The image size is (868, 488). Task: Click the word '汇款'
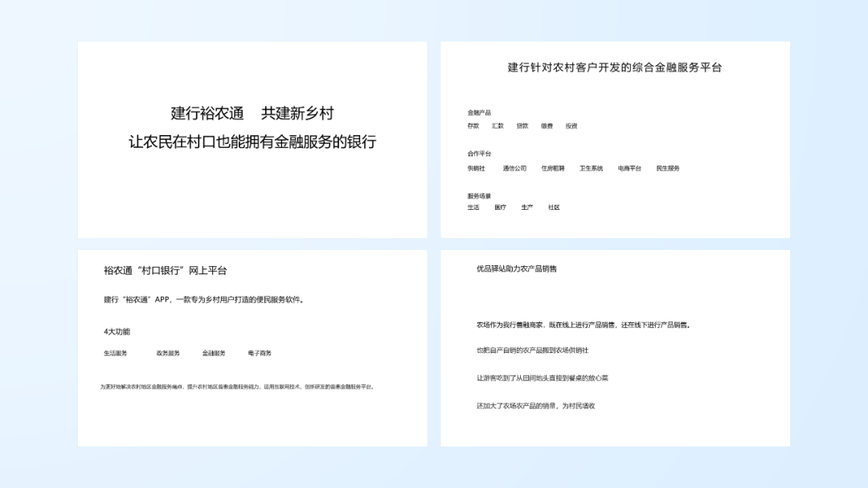point(497,125)
